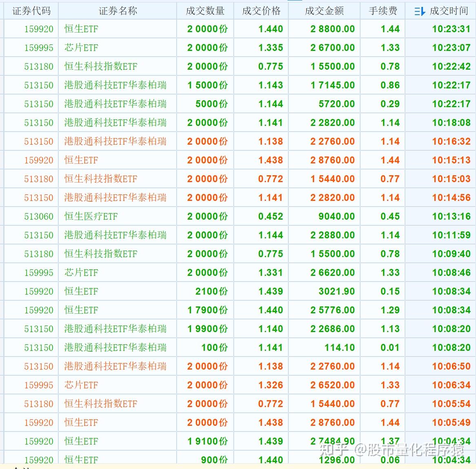
Task: Click code 159920 in the 10:23:31 row
Action: pos(39,29)
